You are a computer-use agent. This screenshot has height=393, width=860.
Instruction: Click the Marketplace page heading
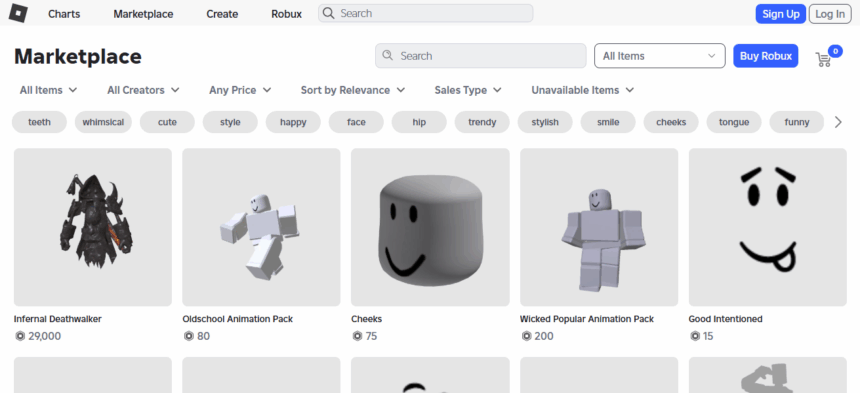pyautogui.click(x=78, y=56)
